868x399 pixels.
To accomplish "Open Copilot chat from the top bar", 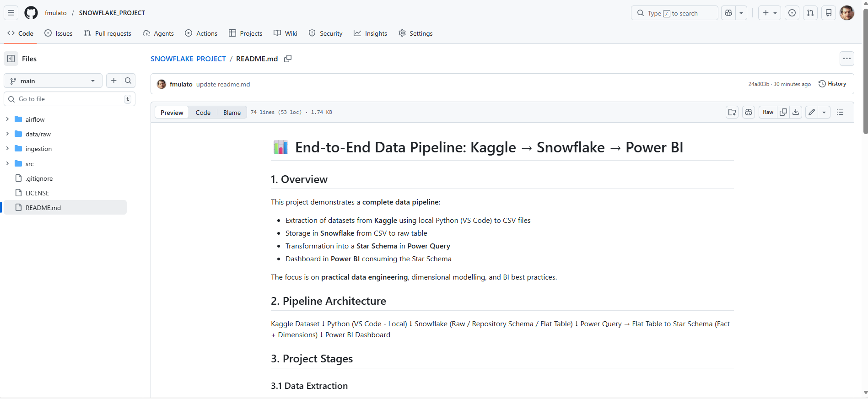I will point(728,13).
